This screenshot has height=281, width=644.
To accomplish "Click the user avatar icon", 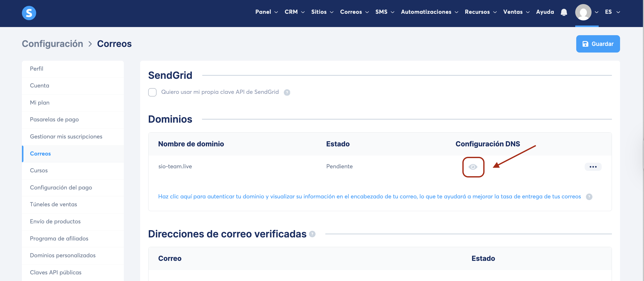I will (x=583, y=12).
